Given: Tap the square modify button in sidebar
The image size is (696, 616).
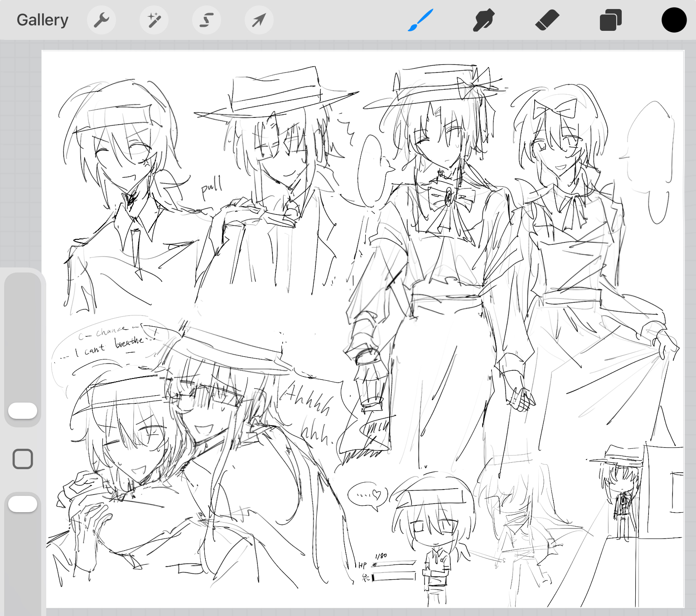Looking at the screenshot, I should click(x=23, y=459).
